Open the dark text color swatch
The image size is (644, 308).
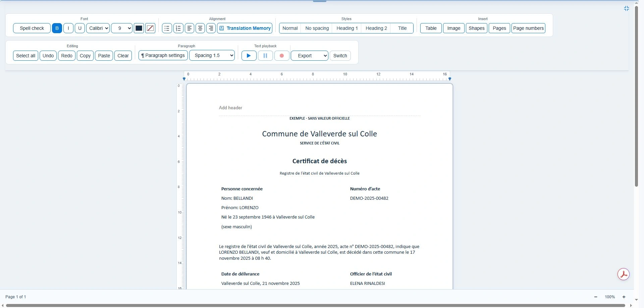coord(139,28)
